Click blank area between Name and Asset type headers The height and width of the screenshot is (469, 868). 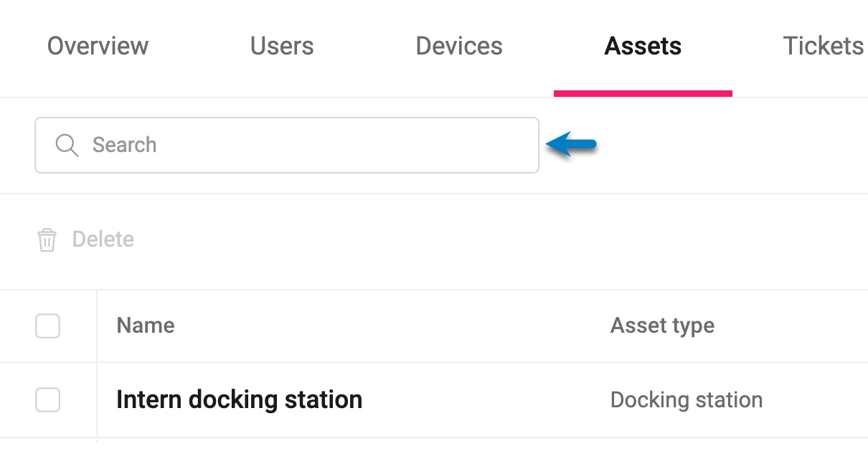tap(387, 326)
